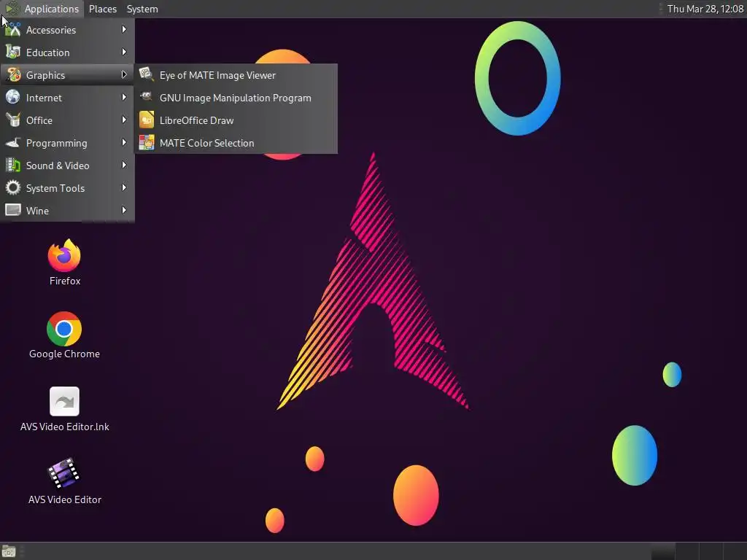Expand the System Tools submenu arrow
Image resolution: width=747 pixels, height=560 pixels.
tap(124, 187)
